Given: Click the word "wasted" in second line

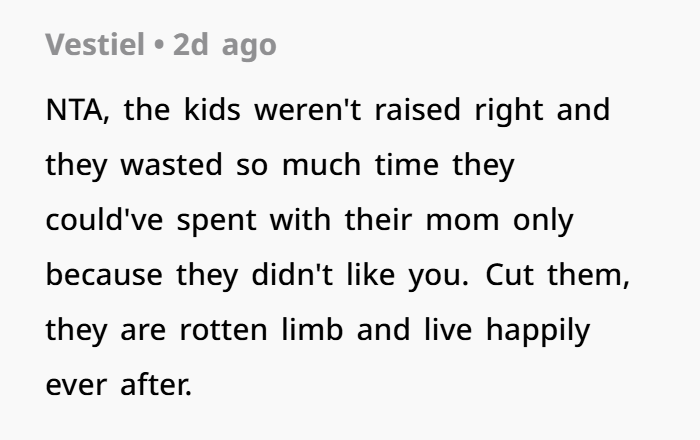Looking at the screenshot, I should [x=172, y=165].
